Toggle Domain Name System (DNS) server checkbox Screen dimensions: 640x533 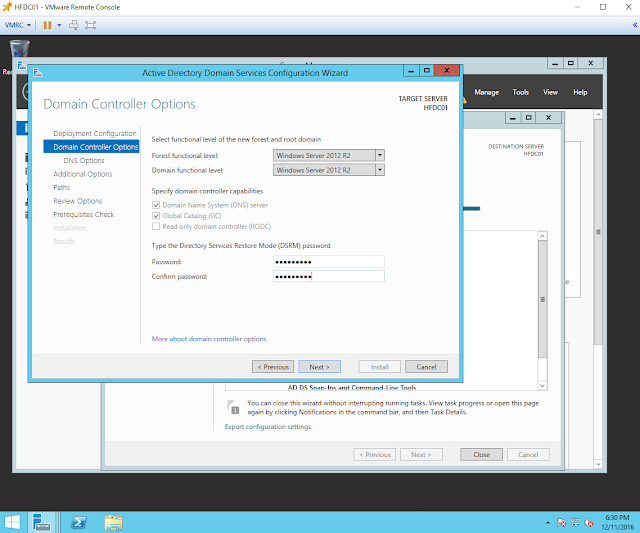coord(156,205)
